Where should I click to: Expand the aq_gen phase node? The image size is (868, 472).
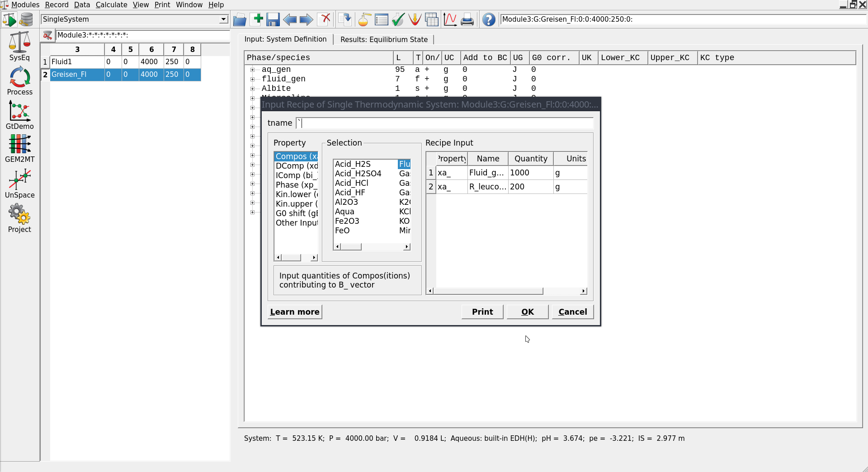click(252, 70)
